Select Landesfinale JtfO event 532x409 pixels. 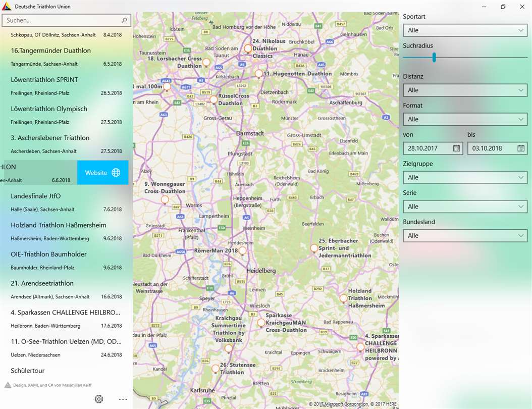66,202
